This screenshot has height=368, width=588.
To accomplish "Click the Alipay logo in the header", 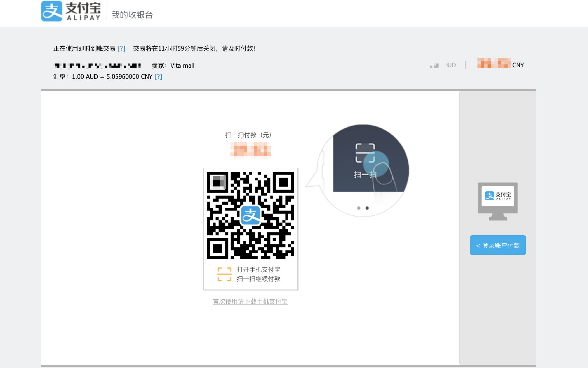I will click(x=71, y=11).
